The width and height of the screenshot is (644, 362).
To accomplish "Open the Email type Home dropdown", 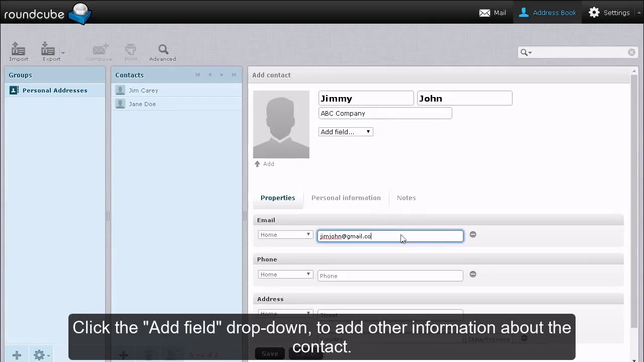I will [285, 235].
